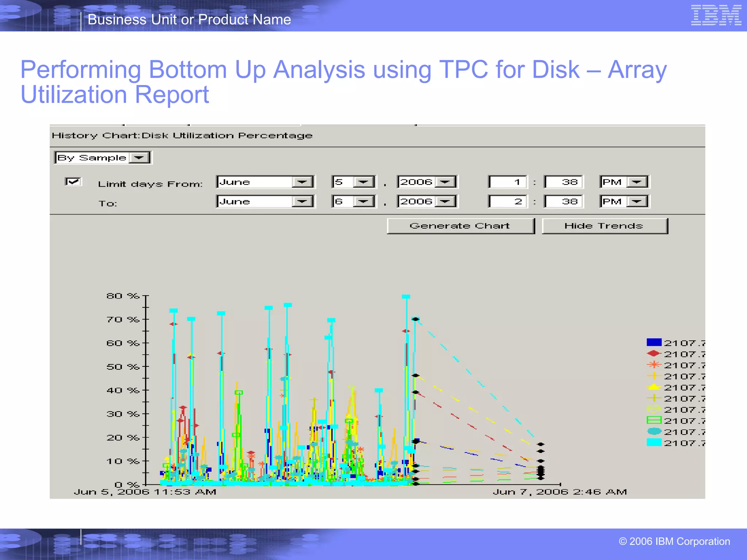This screenshot has width=747, height=560.
Task: Click the green rectangle outline legend marker
Action: tap(654, 420)
